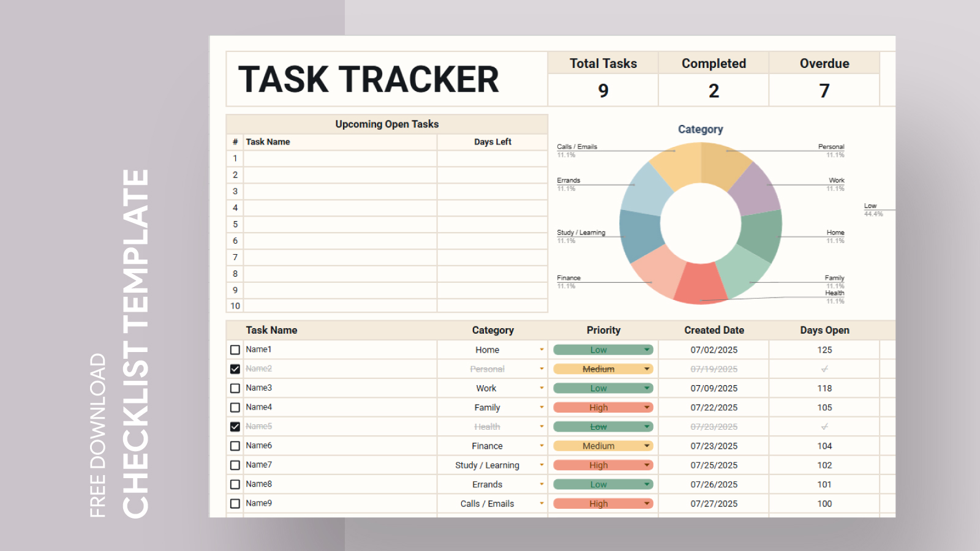Click the Total Tasks count cell
This screenshot has height=551, width=980.
pos(603,91)
